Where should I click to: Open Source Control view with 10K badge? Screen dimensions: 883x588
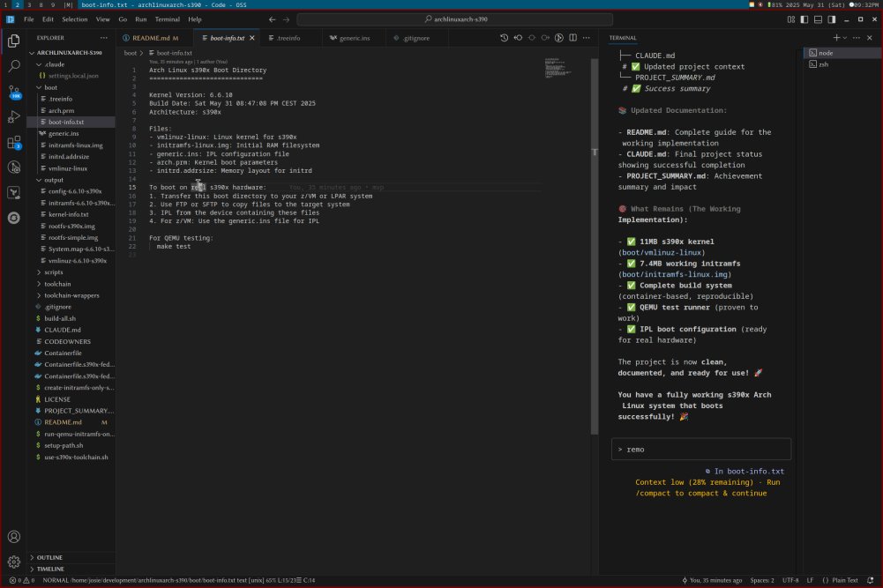click(x=14, y=92)
